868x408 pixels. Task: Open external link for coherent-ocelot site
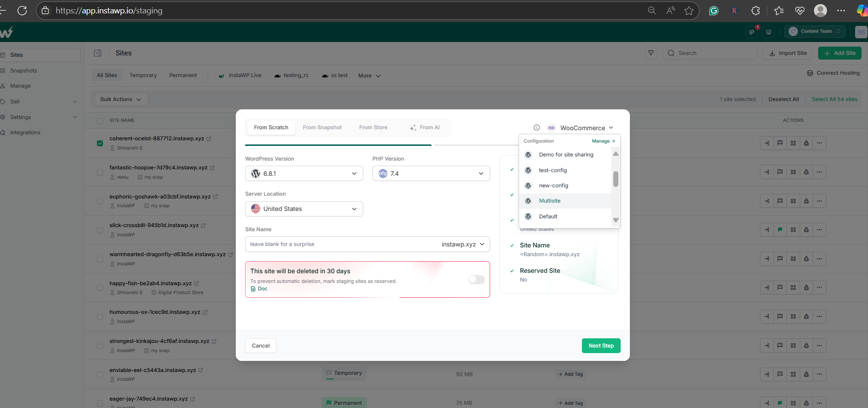tap(209, 138)
